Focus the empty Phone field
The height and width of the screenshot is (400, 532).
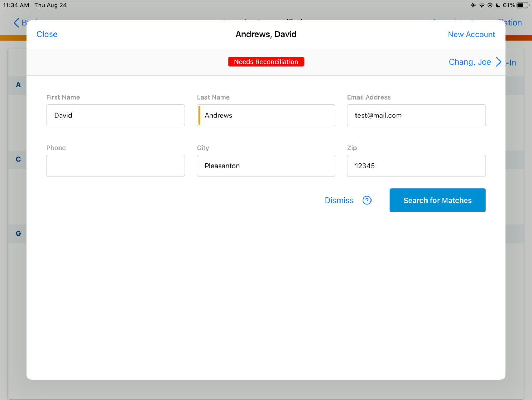pos(116,166)
